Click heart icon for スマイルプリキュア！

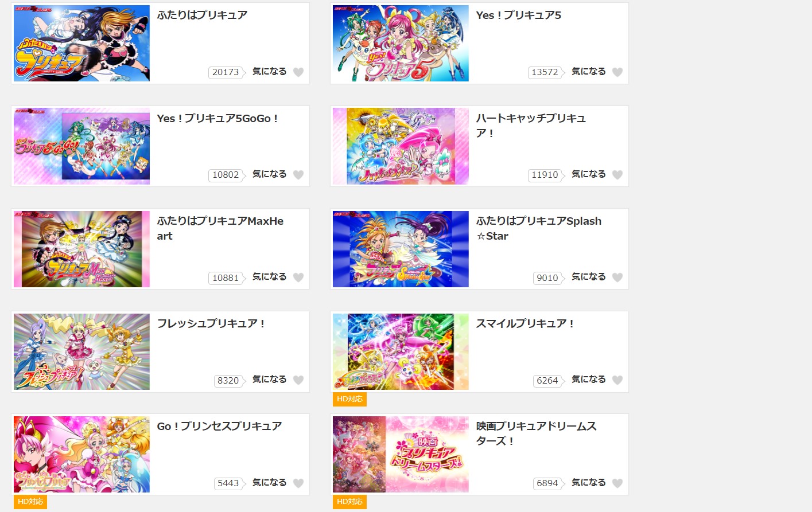click(x=617, y=380)
